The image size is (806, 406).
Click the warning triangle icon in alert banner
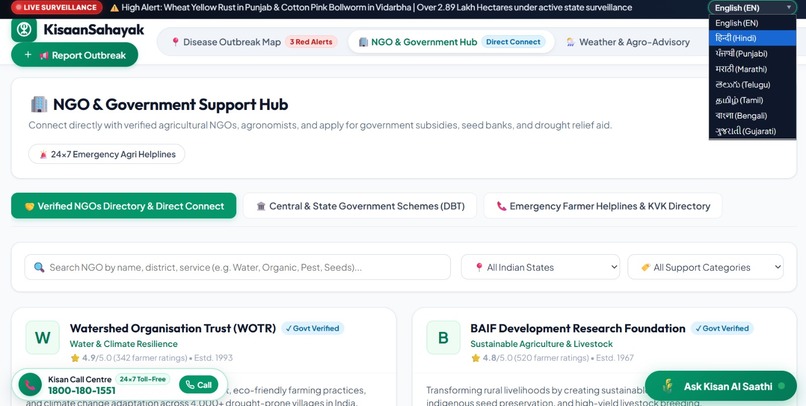coord(114,8)
